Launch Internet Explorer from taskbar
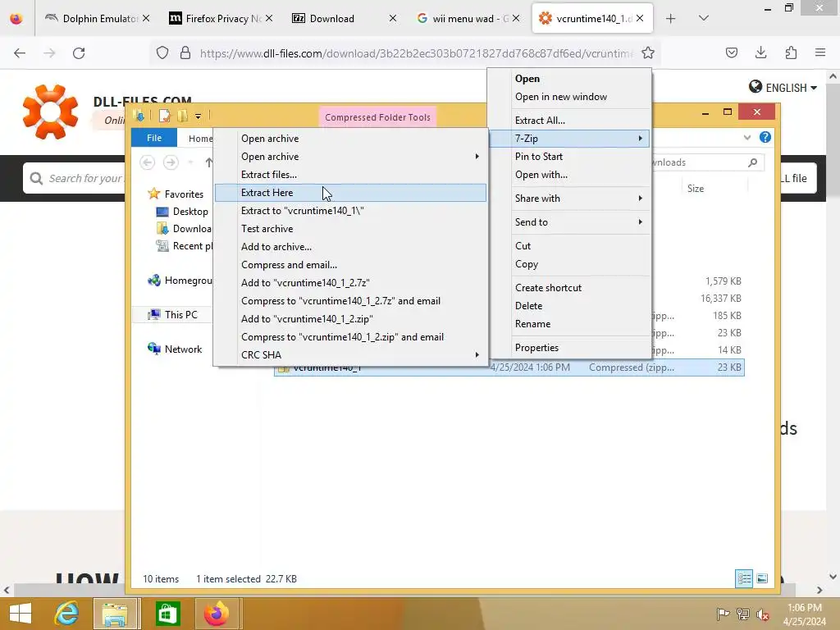The height and width of the screenshot is (630, 840). coord(67,614)
